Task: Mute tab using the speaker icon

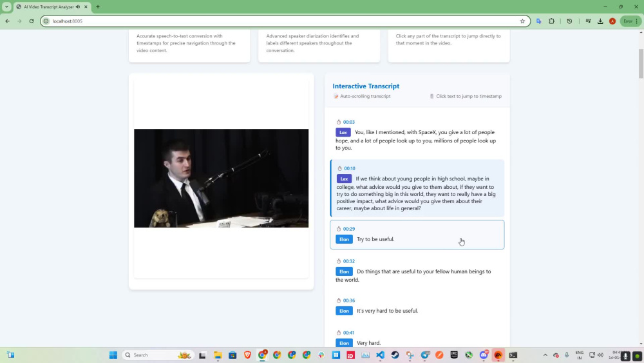Action: coord(78,6)
